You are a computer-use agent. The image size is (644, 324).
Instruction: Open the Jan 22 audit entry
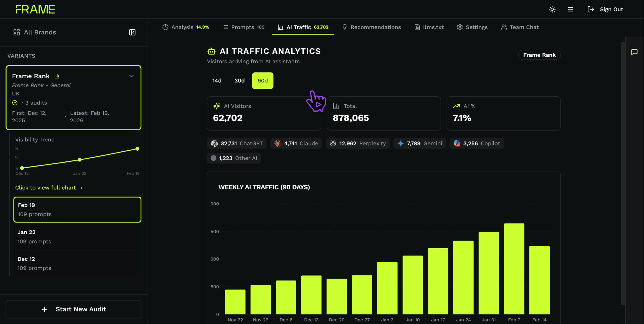(77, 237)
